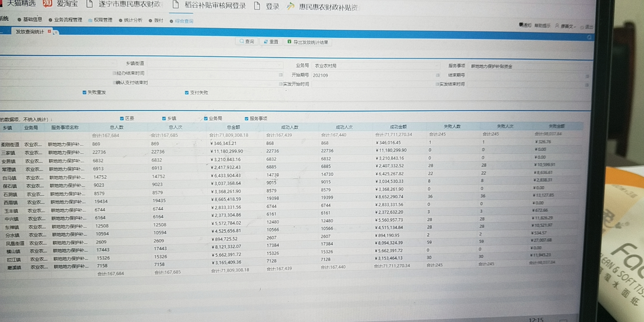Click the green Excel export icon
644x322 pixels.
[x=289, y=42]
